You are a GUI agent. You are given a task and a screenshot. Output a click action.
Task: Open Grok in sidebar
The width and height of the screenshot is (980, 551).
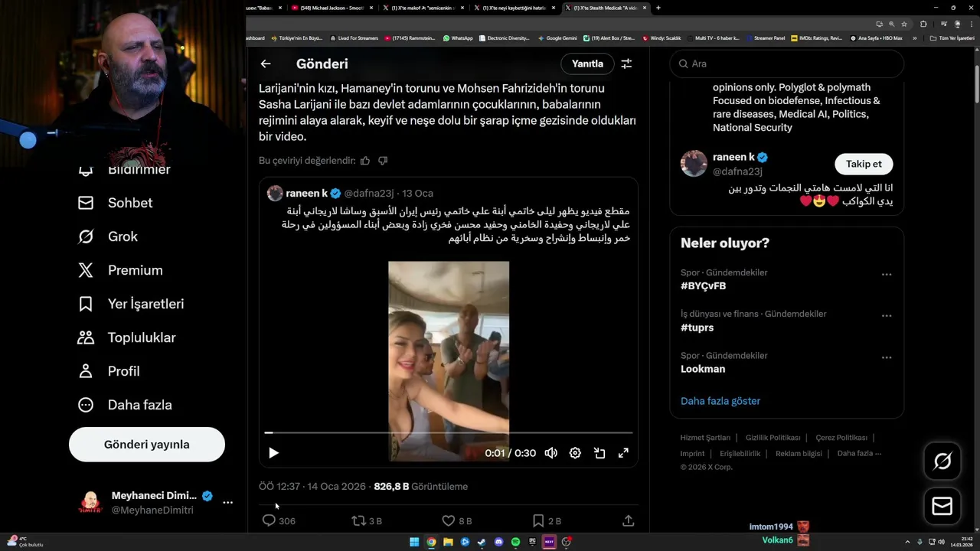tap(108, 236)
